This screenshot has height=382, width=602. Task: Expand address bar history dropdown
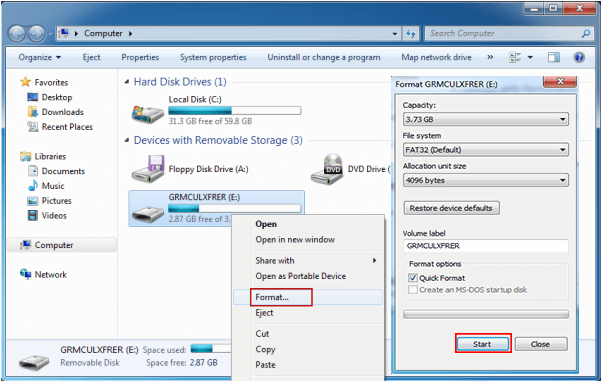[395, 34]
